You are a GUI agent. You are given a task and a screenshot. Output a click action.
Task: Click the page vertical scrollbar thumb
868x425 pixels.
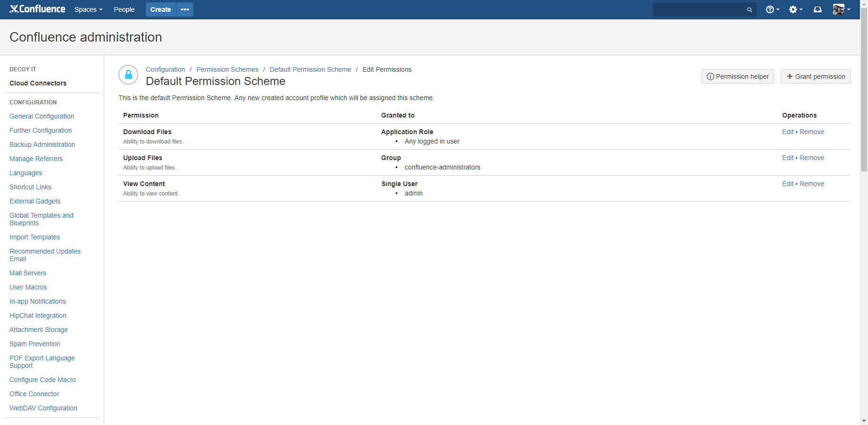point(864,90)
